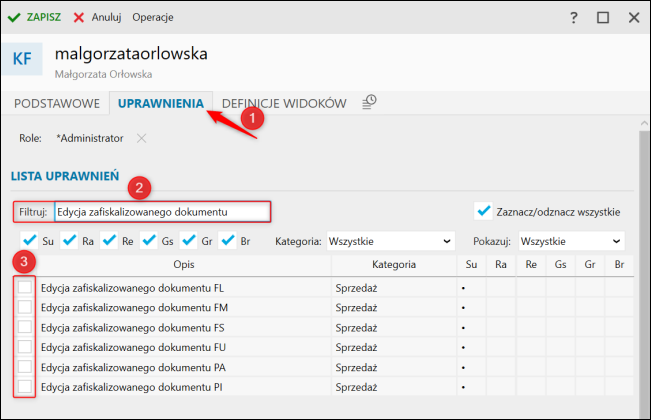Image resolution: width=651 pixels, height=420 pixels.
Task: Remove the *Administrator role with the X
Action: [x=142, y=138]
